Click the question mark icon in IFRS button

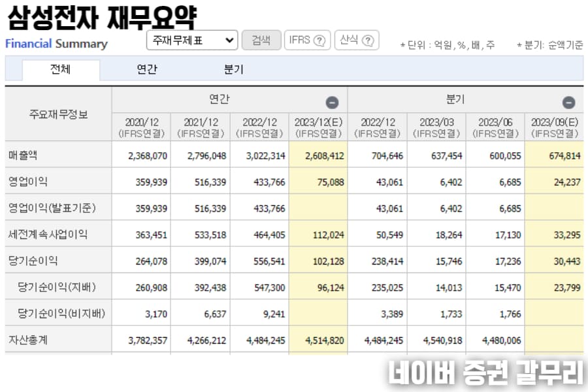point(319,41)
